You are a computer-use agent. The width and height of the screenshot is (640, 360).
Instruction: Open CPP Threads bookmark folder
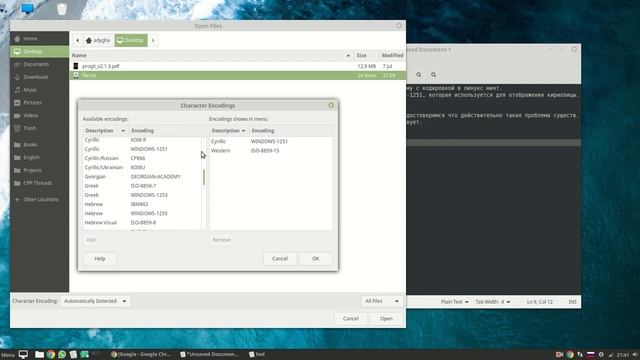coord(39,183)
